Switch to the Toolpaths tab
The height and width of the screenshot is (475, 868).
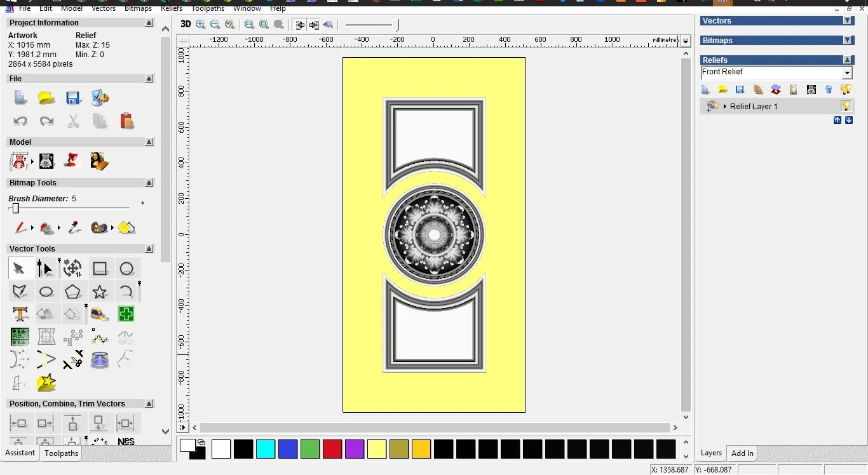[61, 453]
